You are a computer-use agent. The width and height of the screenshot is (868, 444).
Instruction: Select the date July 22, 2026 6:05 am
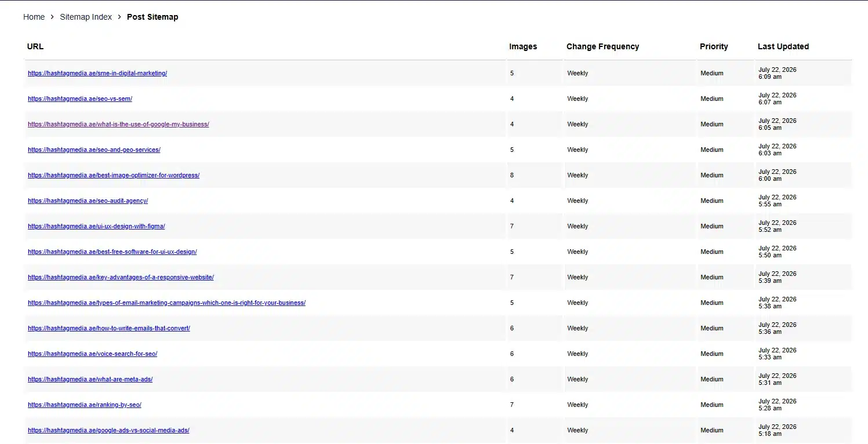778,124
